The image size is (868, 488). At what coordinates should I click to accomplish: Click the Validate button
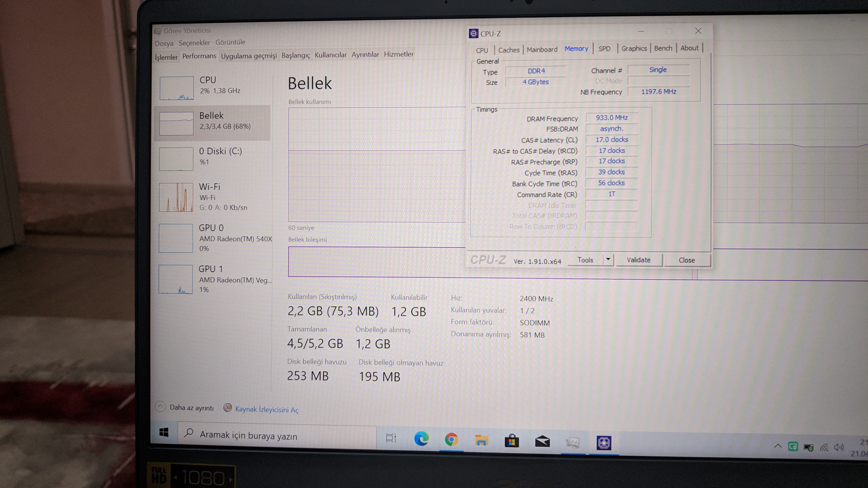(639, 260)
